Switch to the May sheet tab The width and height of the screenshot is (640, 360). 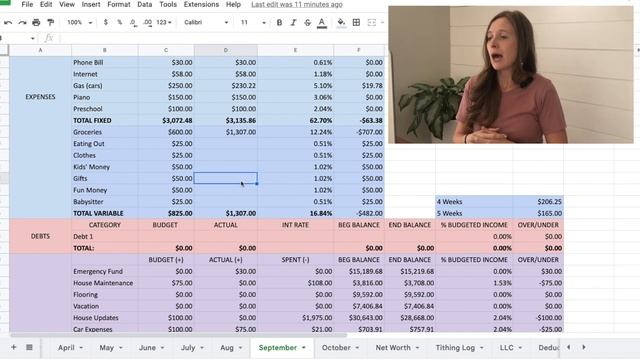(x=107, y=348)
